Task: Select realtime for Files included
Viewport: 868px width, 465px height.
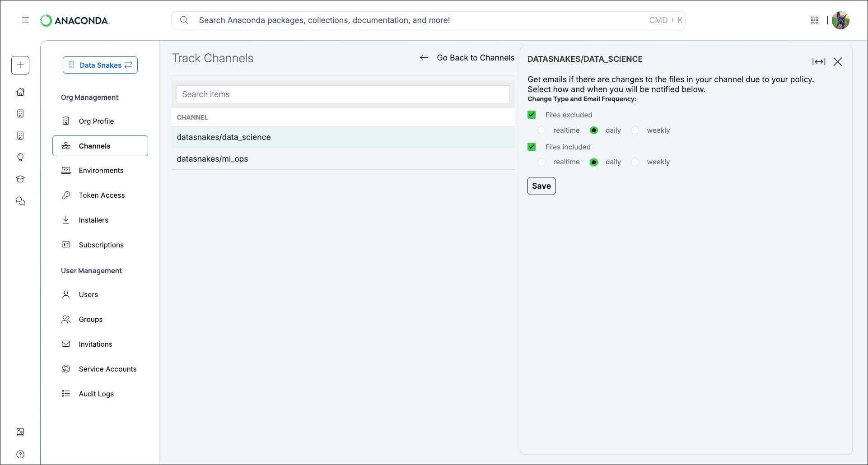Action: coord(541,162)
